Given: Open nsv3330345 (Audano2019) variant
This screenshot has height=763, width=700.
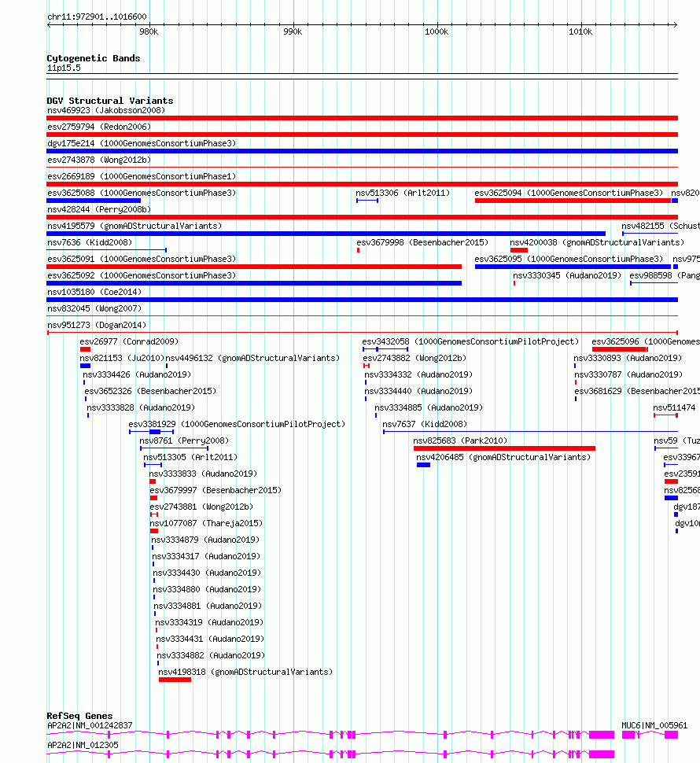Looking at the screenshot, I should tap(567, 276).
